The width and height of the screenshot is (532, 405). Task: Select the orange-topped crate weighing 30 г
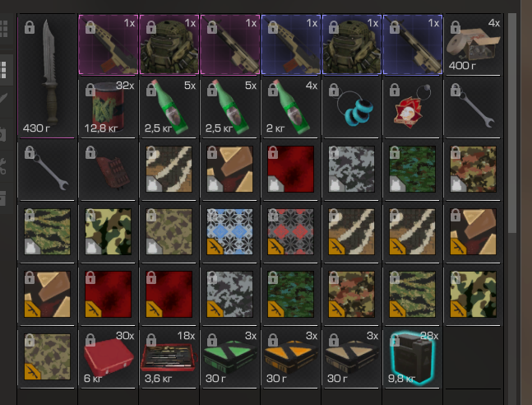[290, 357]
